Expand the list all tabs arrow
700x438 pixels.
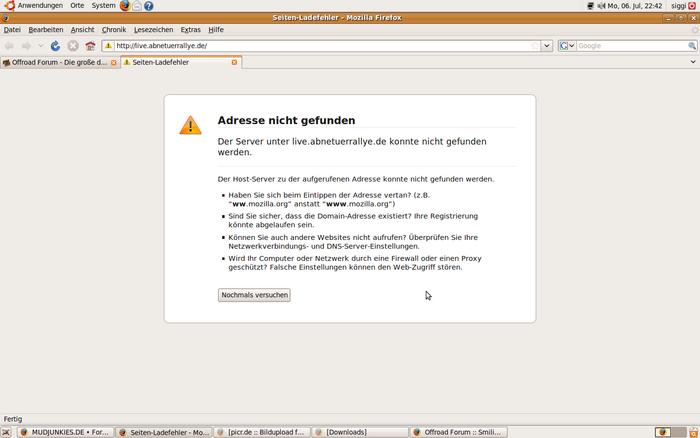pos(693,62)
